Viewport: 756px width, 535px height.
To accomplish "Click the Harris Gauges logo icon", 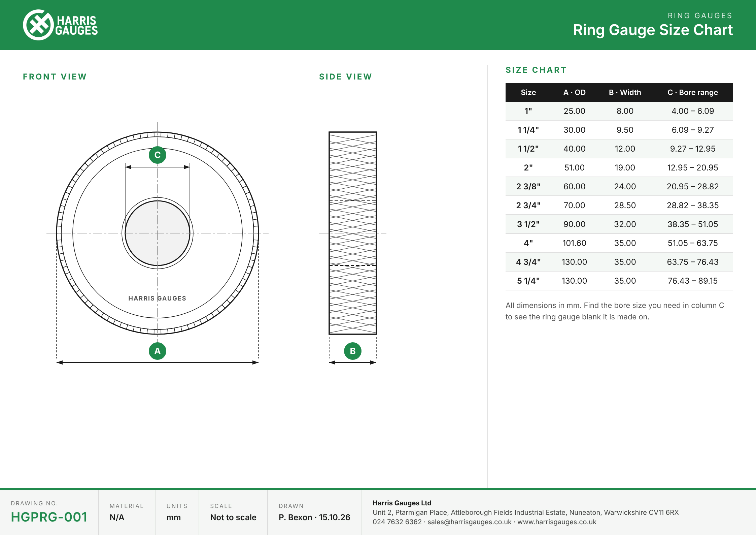I will click(x=38, y=25).
